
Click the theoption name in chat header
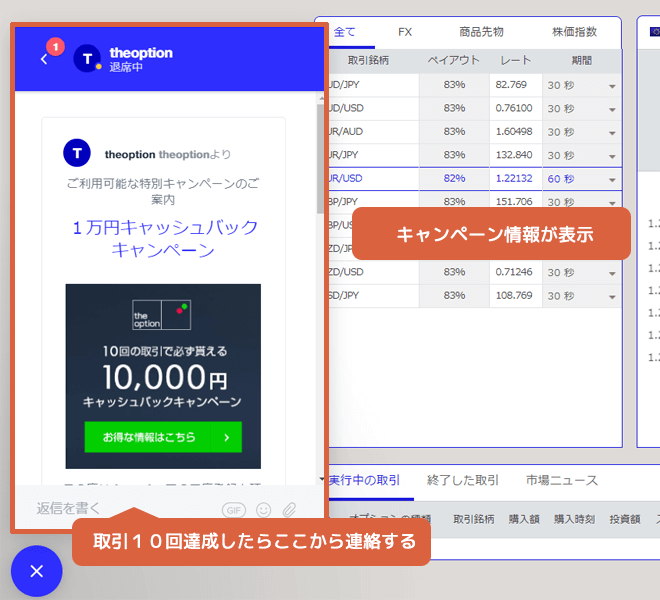[x=141, y=53]
